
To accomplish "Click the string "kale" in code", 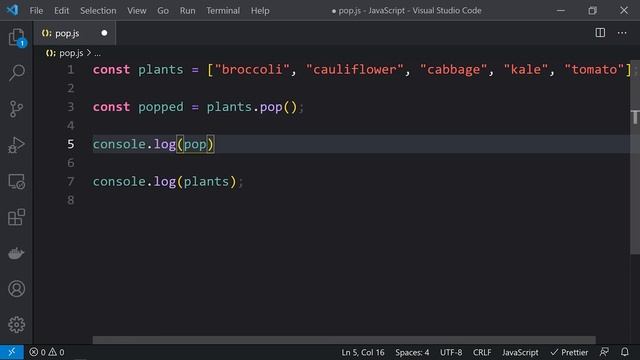I will point(526,69).
